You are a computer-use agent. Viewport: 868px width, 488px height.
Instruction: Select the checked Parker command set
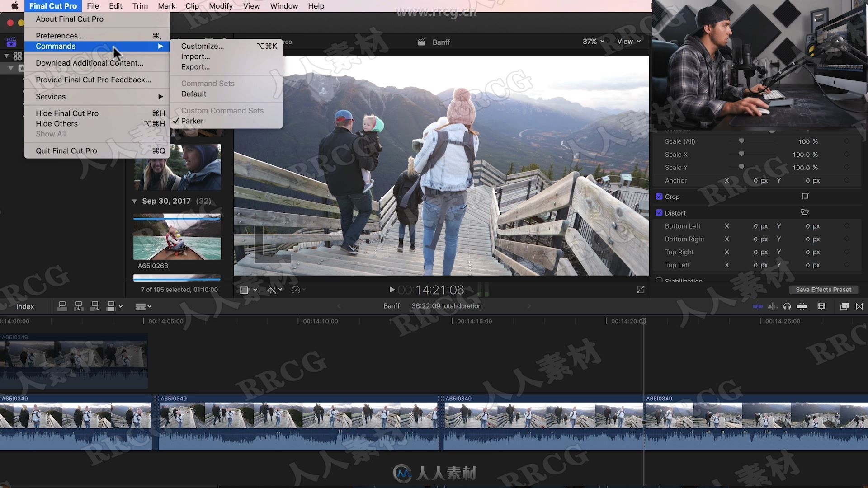click(226, 121)
